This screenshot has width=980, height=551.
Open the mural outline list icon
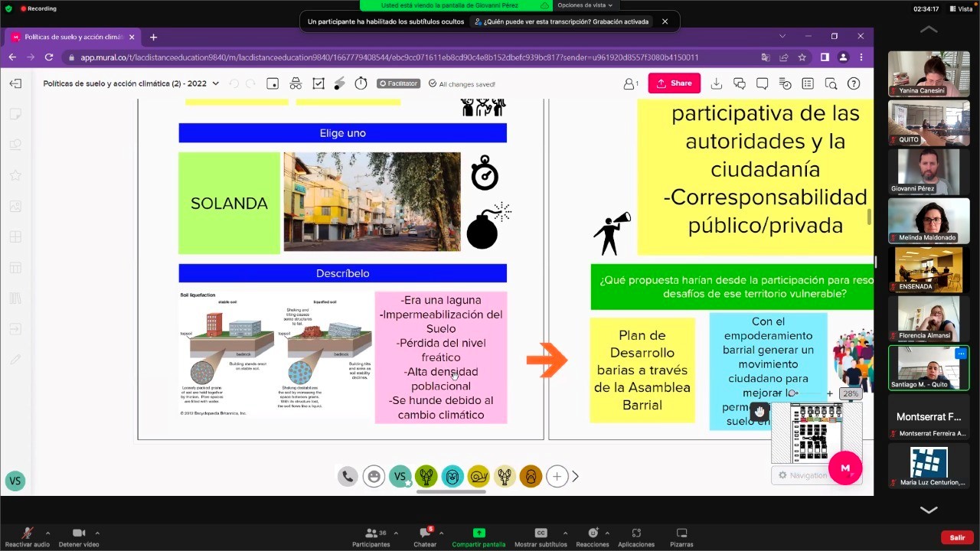[x=808, y=83]
